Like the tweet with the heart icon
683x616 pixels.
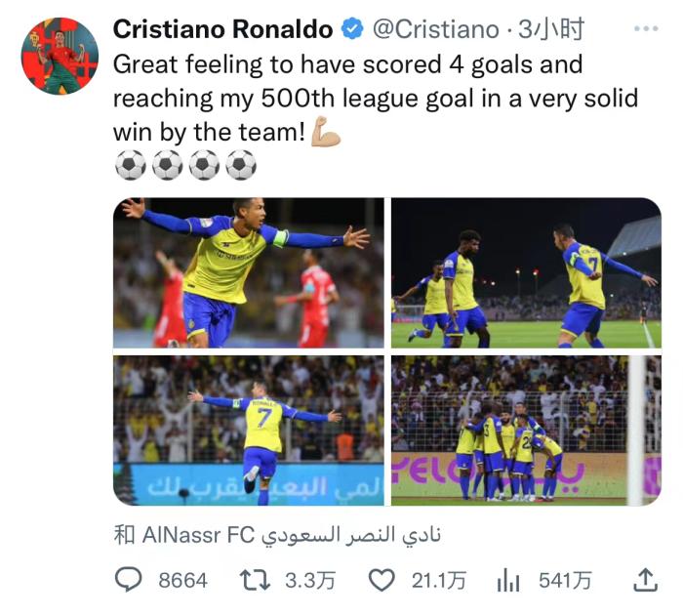pos(382,580)
